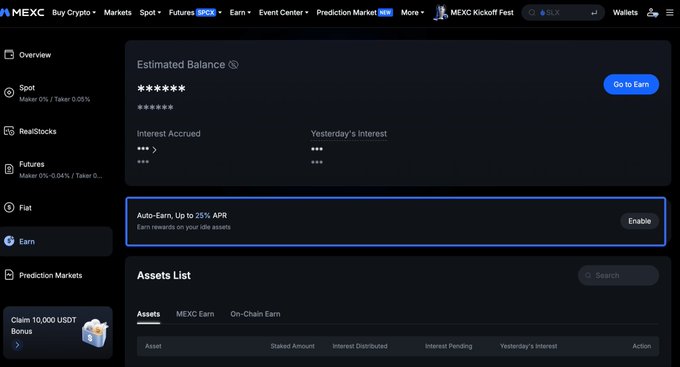680x367 pixels.
Task: Expand the Earn dropdown in top bar
Action: point(240,13)
